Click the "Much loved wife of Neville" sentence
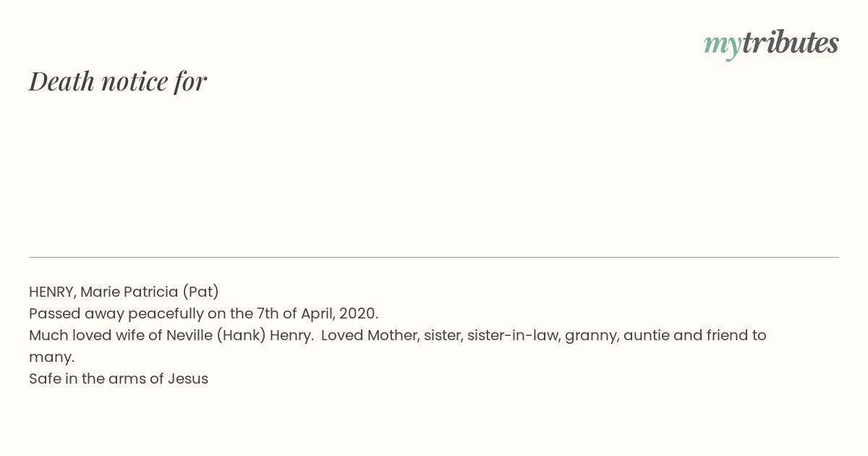The height and width of the screenshot is (456, 868). pyautogui.click(x=171, y=336)
